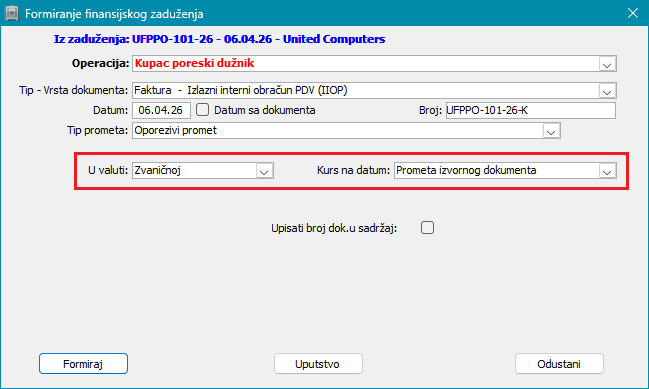Viewport: 649px width, 389px height.
Task: Select the Kupac poreski dužnik operation field
Action: [374, 64]
